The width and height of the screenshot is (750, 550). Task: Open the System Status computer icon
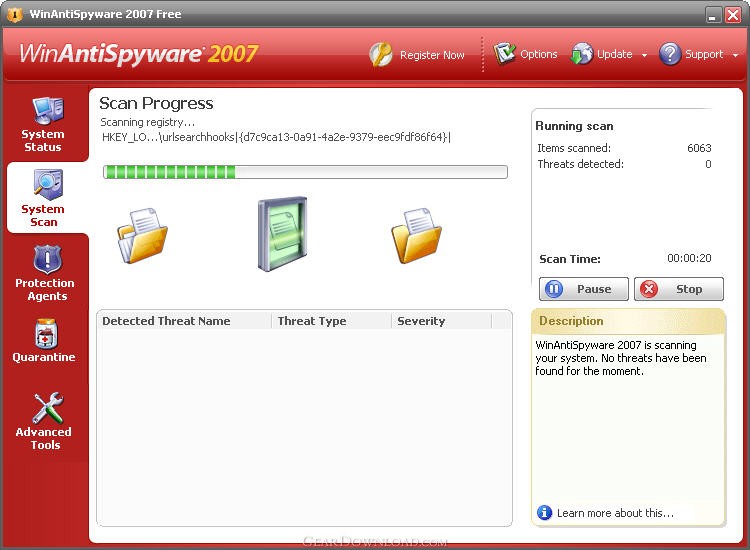(48, 110)
